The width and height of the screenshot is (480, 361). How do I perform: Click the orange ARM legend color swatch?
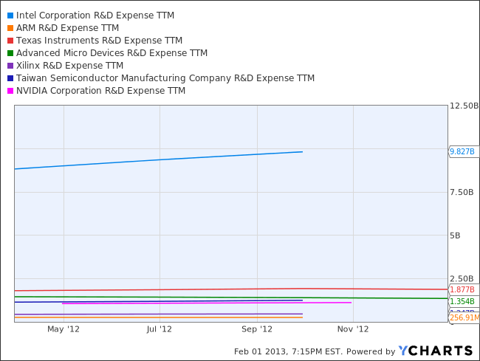tap(10, 28)
